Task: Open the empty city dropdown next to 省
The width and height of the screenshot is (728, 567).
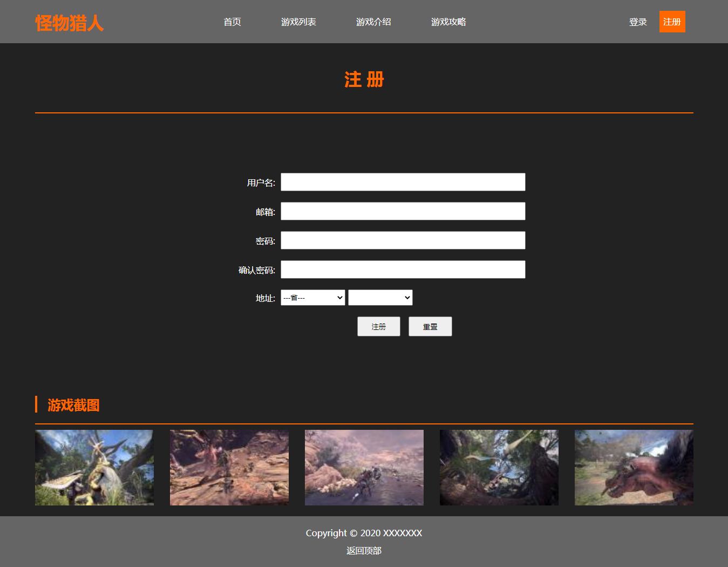Action: click(380, 298)
